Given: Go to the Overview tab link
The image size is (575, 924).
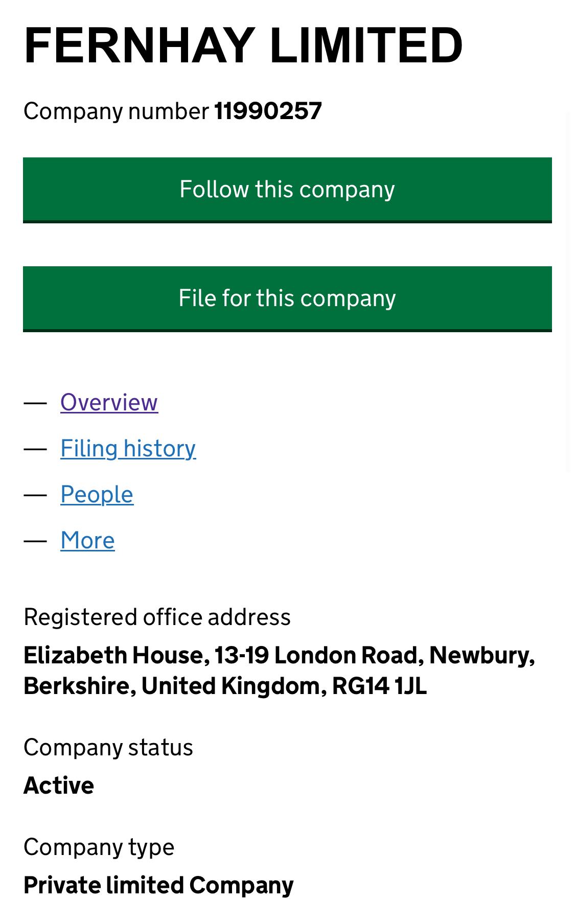Looking at the screenshot, I should coord(109,403).
